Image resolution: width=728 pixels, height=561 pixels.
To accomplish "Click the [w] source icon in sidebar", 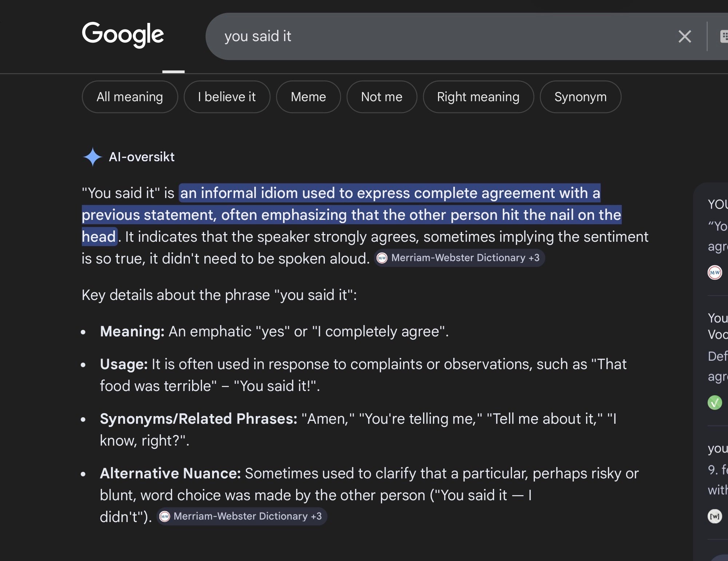I will pyautogui.click(x=715, y=516).
